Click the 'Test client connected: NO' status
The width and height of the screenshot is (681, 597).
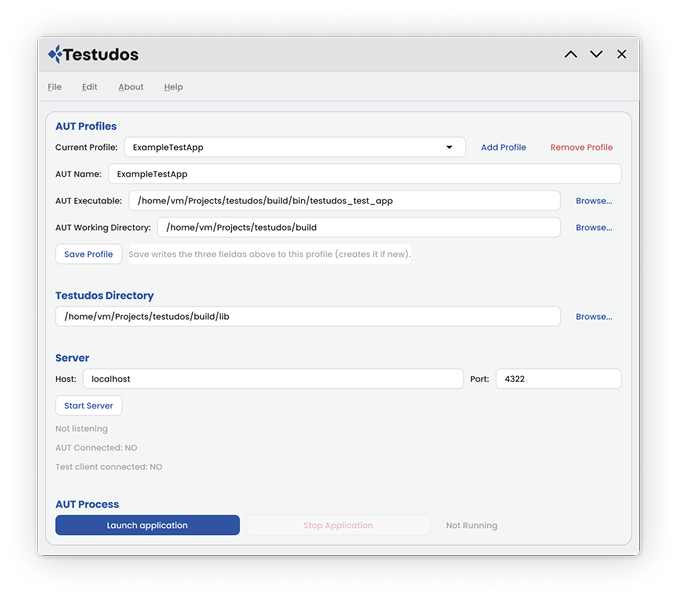(109, 467)
